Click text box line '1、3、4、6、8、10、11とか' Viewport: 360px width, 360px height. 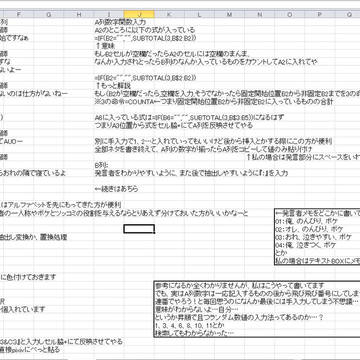click(190, 325)
